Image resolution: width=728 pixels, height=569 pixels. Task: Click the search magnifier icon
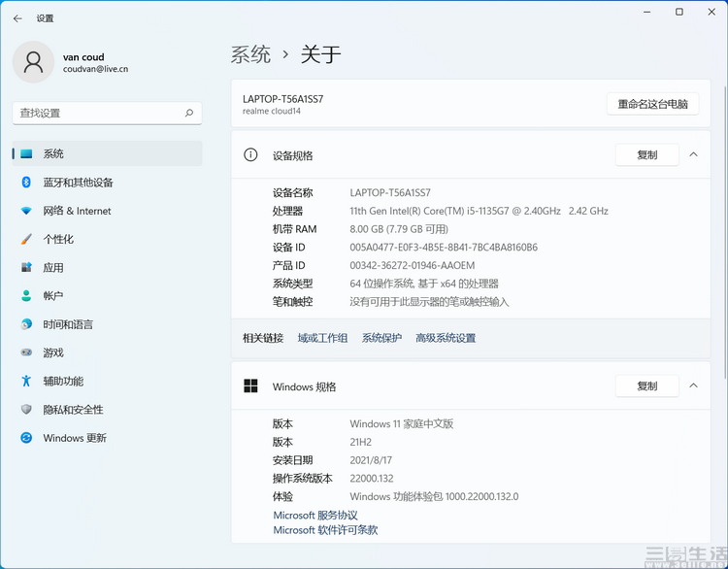coord(189,113)
